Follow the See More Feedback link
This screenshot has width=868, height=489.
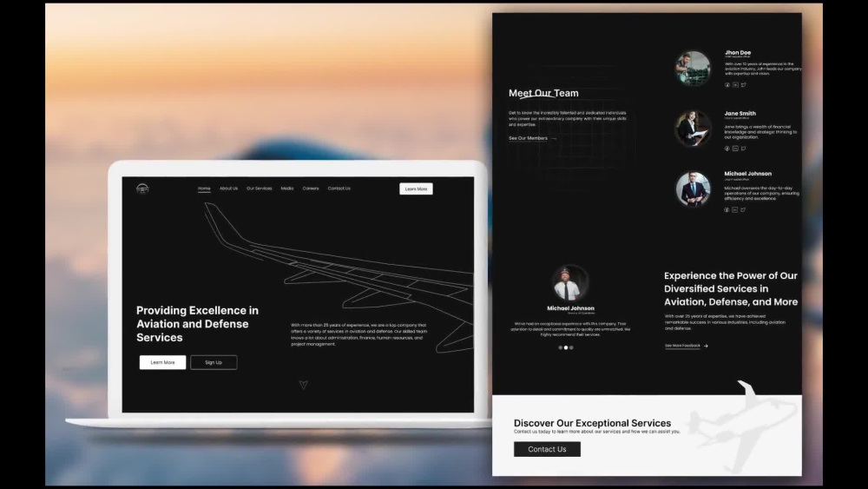(x=682, y=346)
